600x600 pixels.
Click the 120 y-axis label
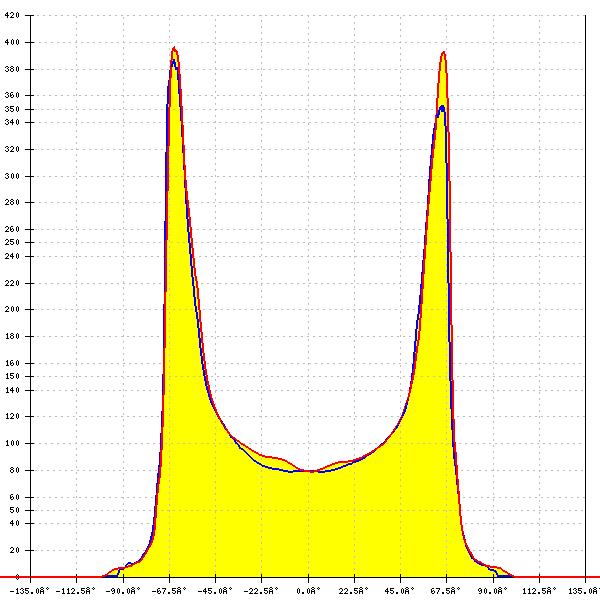(12, 416)
